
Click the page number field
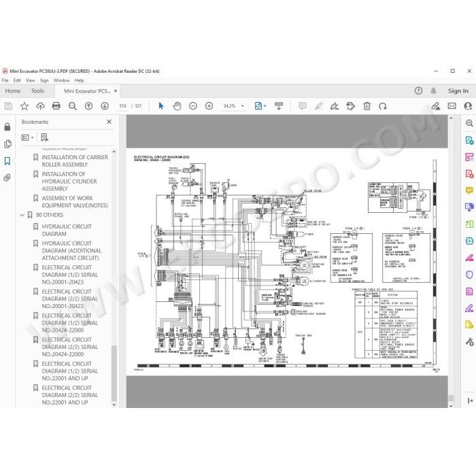point(122,106)
